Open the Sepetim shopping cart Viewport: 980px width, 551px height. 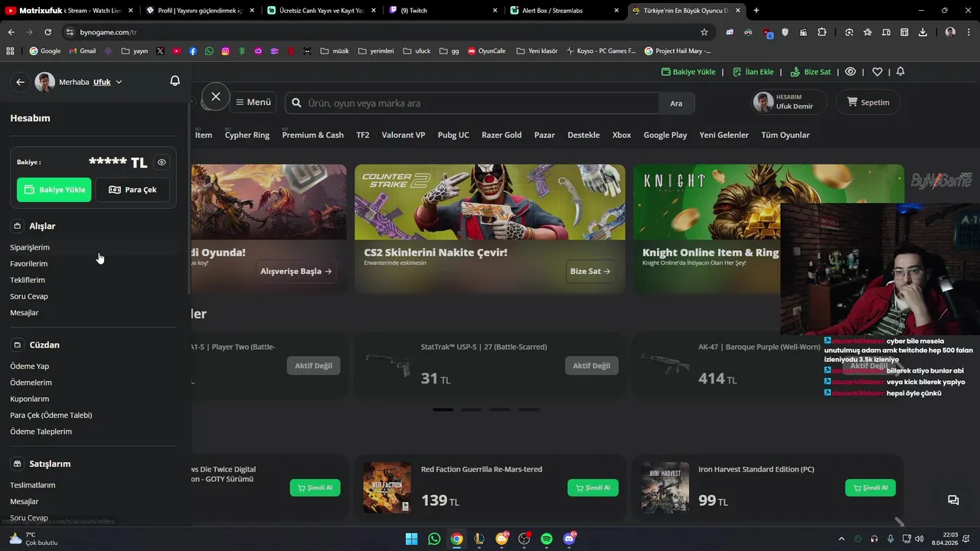867,102
